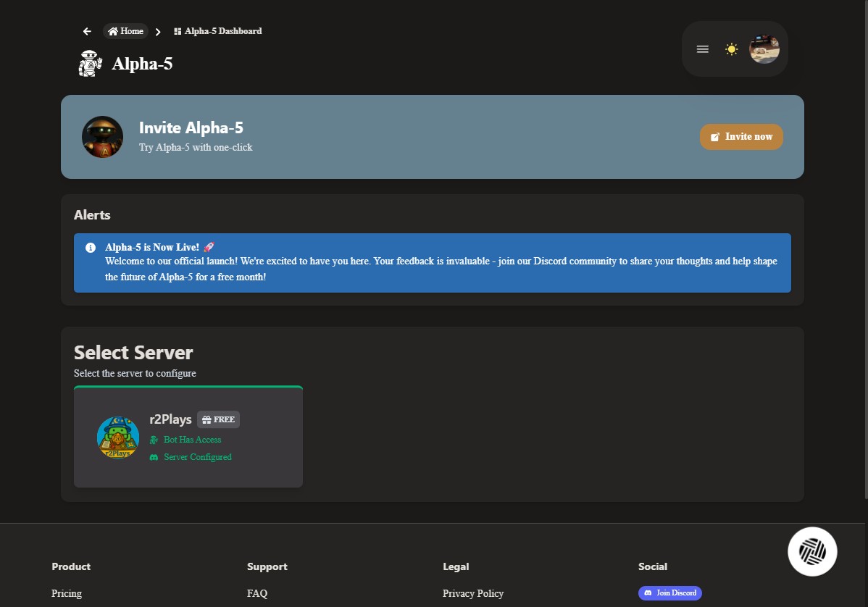The image size is (868, 607).
Task: Select the Alpha-5 Dashboard breadcrumb
Action: point(223,31)
